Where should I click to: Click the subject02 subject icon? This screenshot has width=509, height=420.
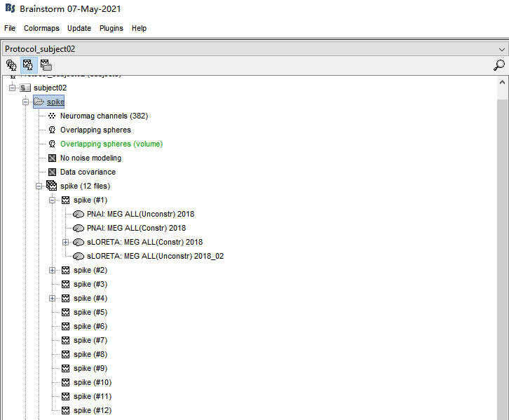25,88
